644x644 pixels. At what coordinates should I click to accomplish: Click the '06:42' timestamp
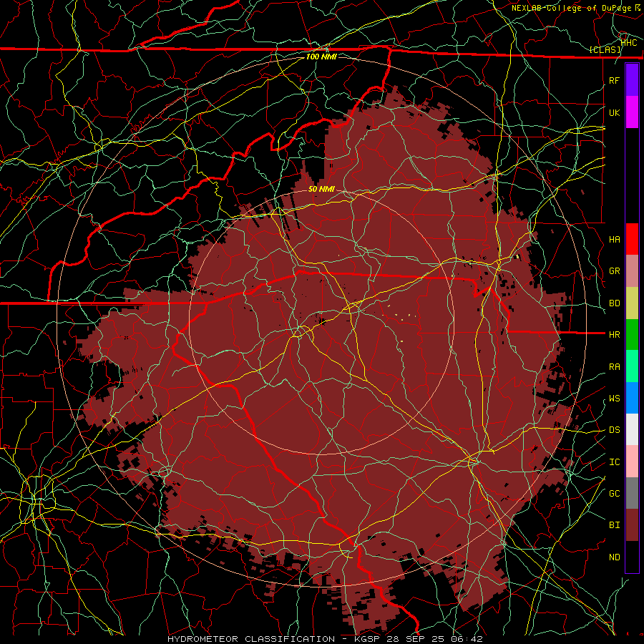coord(466,639)
